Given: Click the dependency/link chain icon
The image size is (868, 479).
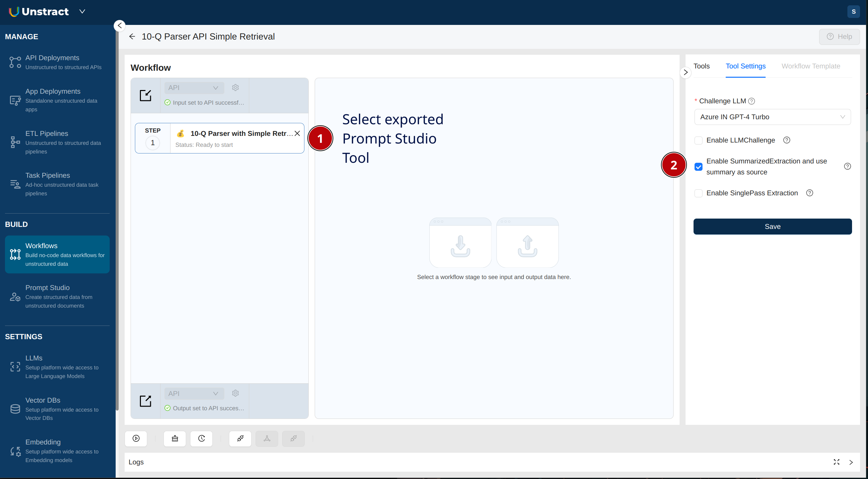Looking at the screenshot, I should [240, 438].
